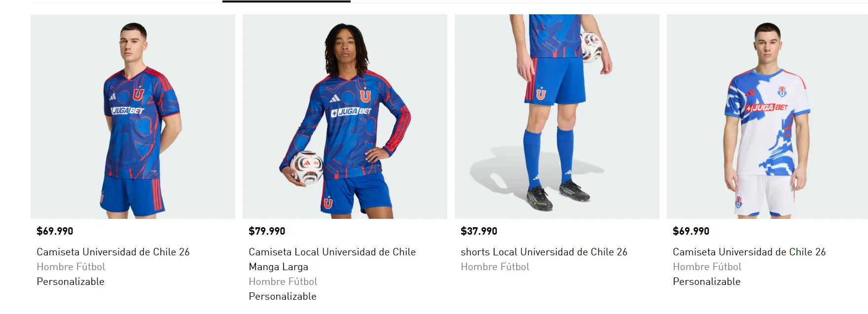Click 'Hombre Fútbol' under the white jersey
Viewport: 868px width, 314px height.
click(707, 267)
